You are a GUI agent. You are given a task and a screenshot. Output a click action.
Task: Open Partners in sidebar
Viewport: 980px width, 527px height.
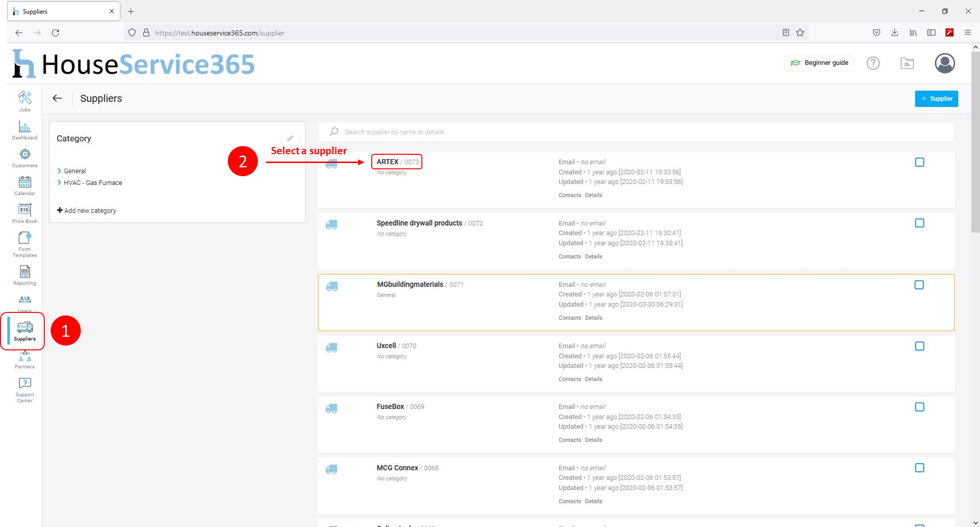pyautogui.click(x=24, y=360)
